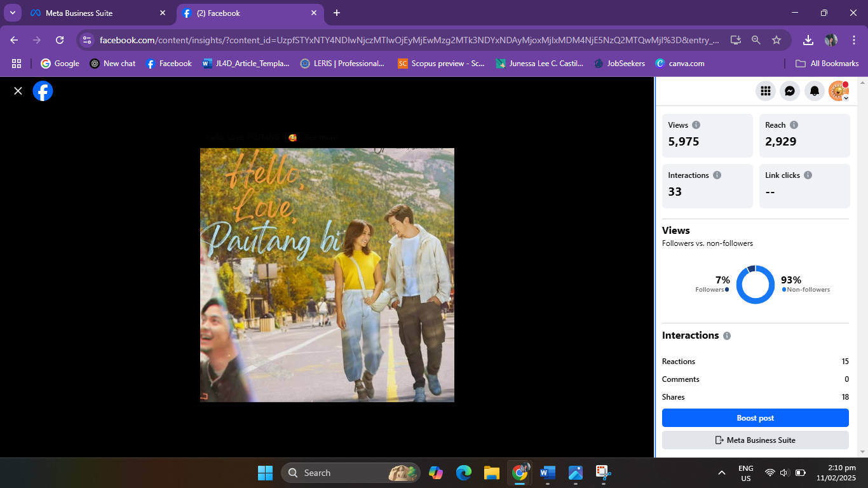The height and width of the screenshot is (488, 868).
Task: Open Snipping Tool from taskbar
Action: (x=604, y=473)
